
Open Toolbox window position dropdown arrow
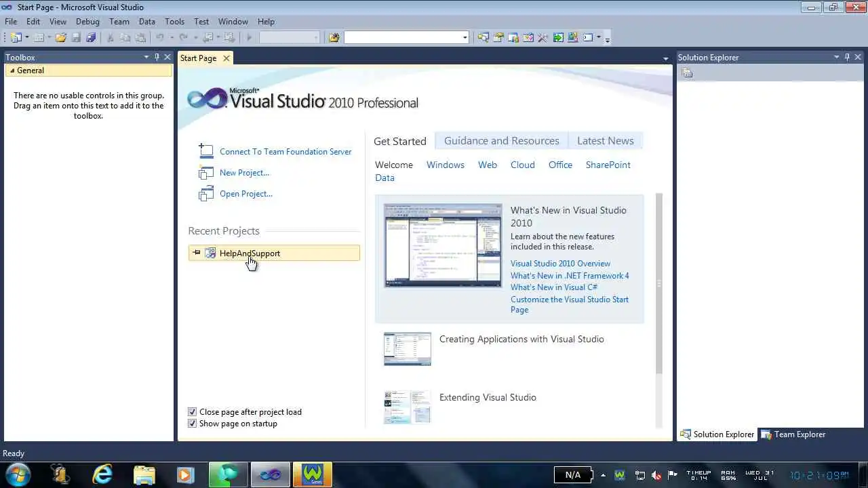(x=146, y=58)
